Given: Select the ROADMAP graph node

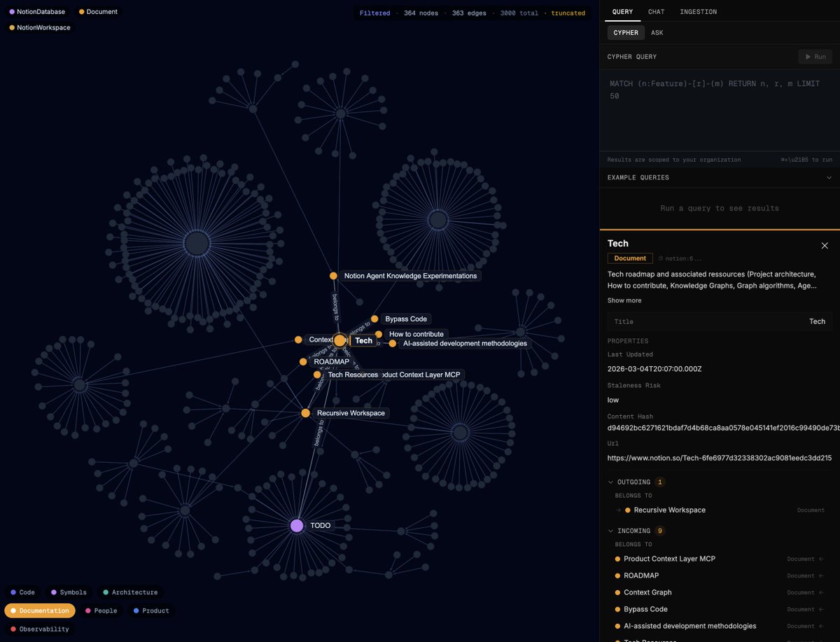Looking at the screenshot, I should tap(303, 362).
